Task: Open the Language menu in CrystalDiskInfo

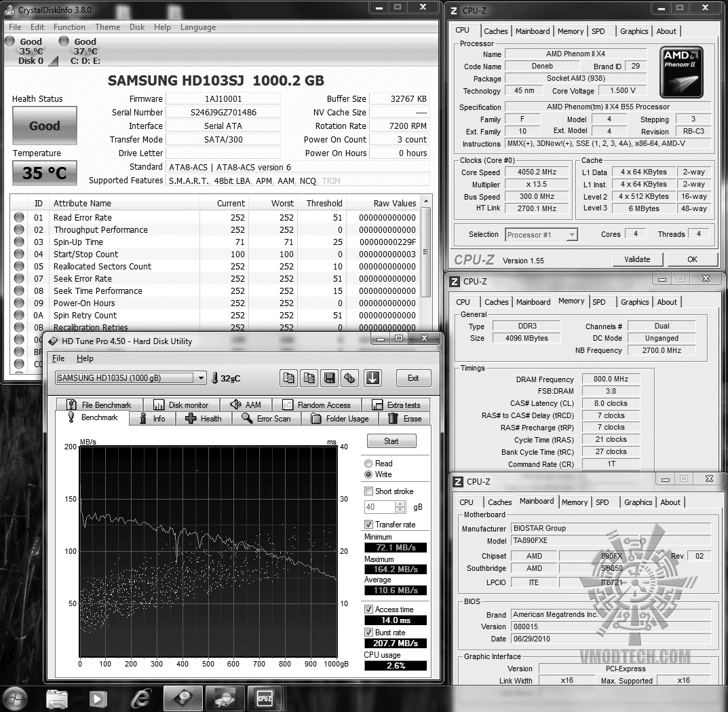Action: [198, 27]
